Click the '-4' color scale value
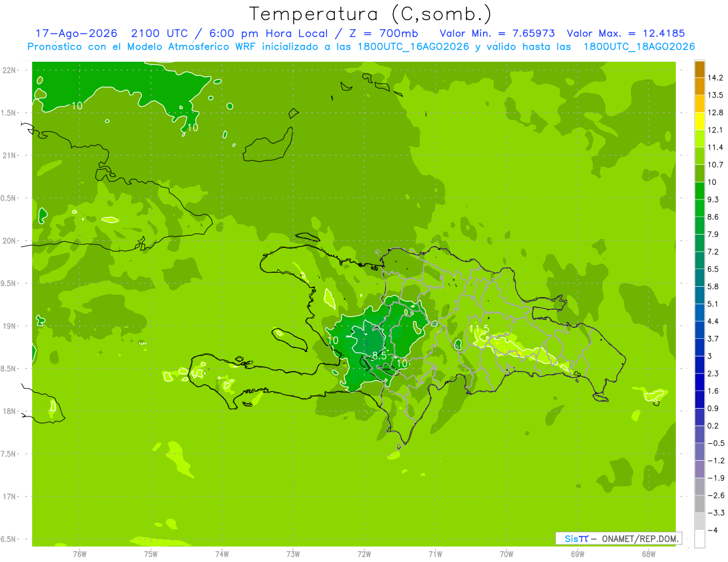Image resolution: width=728 pixels, height=562 pixels. point(713,530)
